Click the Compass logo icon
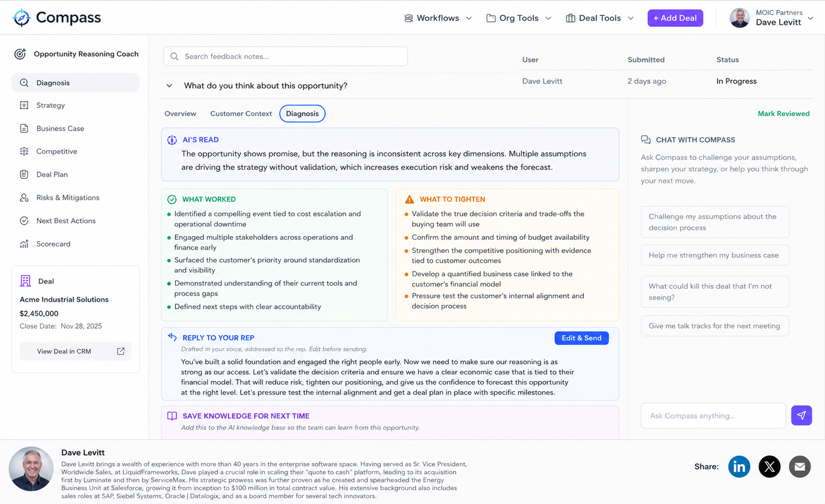Image resolution: width=825 pixels, height=504 pixels. coord(22,18)
